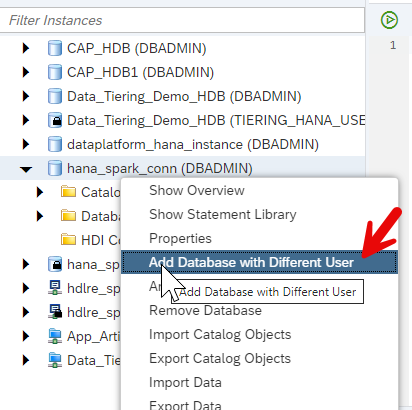The image size is (412, 410).
Task: Select the CAP_HDB (DBADMIN) row text
Action: click(137, 48)
